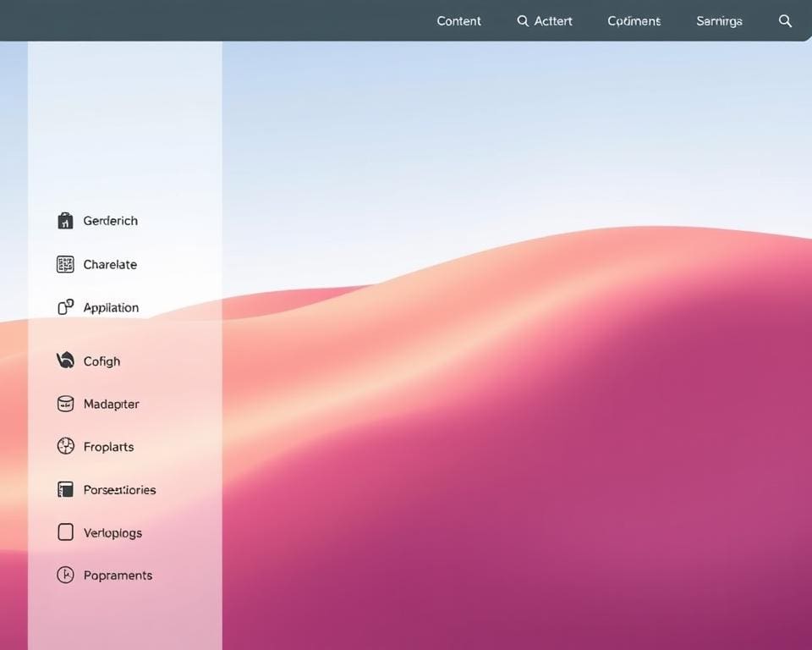This screenshot has width=812, height=650.
Task: Select the Appilation sidebar label
Action: [111, 308]
